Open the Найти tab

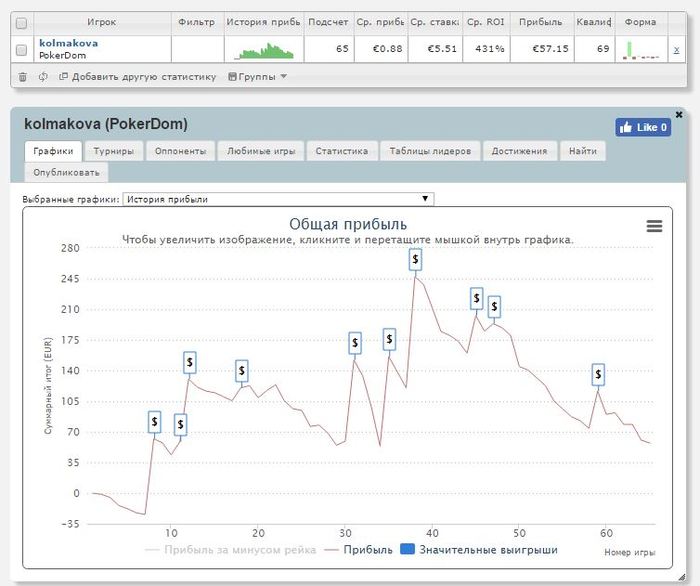[x=583, y=151]
